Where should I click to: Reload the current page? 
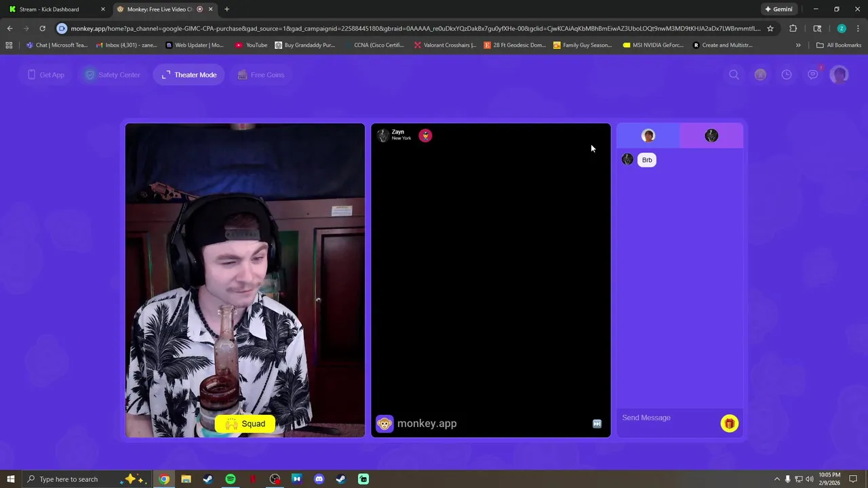point(42,28)
